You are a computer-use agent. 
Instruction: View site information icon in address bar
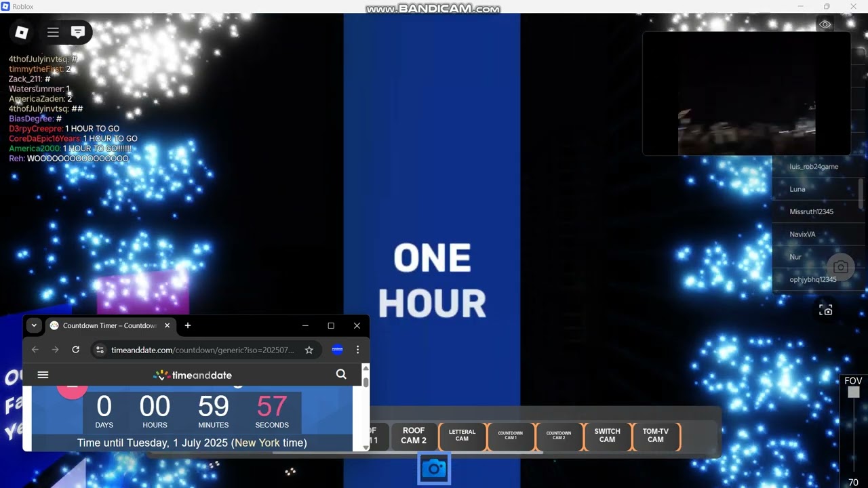click(100, 350)
